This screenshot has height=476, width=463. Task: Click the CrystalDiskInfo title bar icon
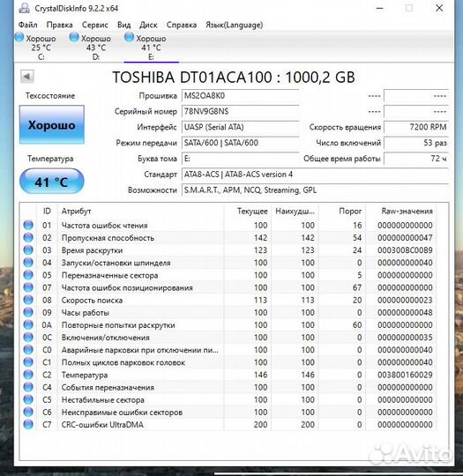(25, 8)
